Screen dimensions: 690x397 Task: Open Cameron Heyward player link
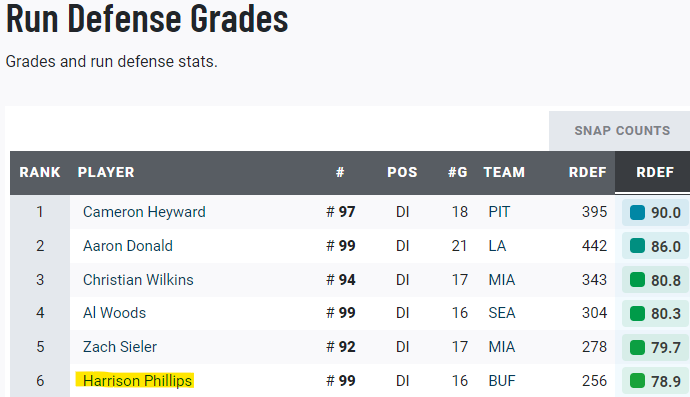(x=144, y=212)
